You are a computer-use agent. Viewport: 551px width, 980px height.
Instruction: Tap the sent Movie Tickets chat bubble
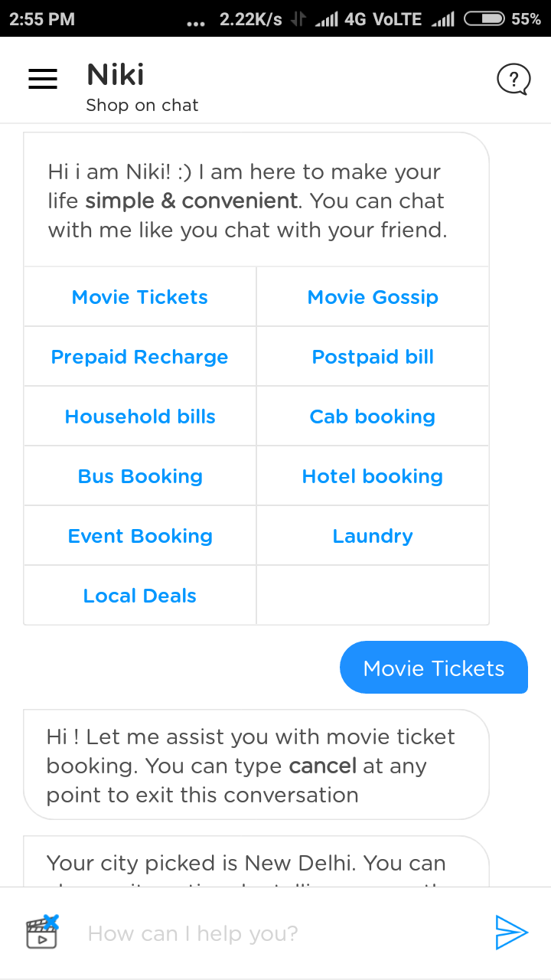[434, 668]
